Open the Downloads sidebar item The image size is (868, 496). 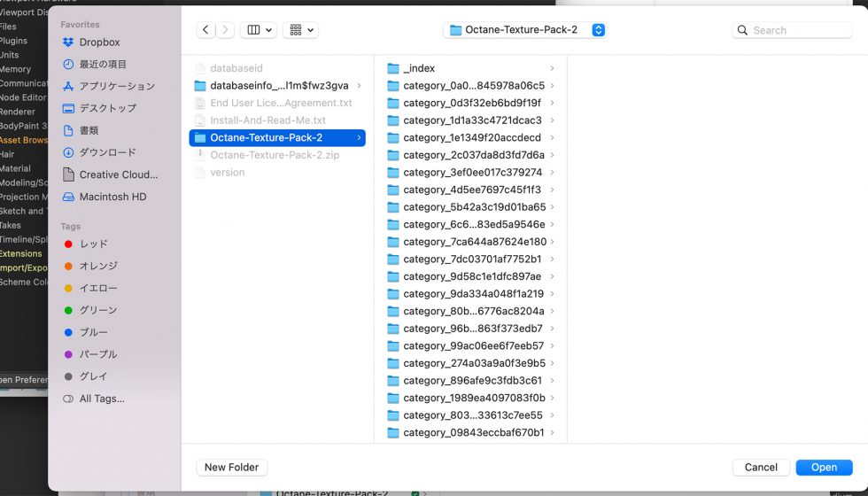point(106,152)
